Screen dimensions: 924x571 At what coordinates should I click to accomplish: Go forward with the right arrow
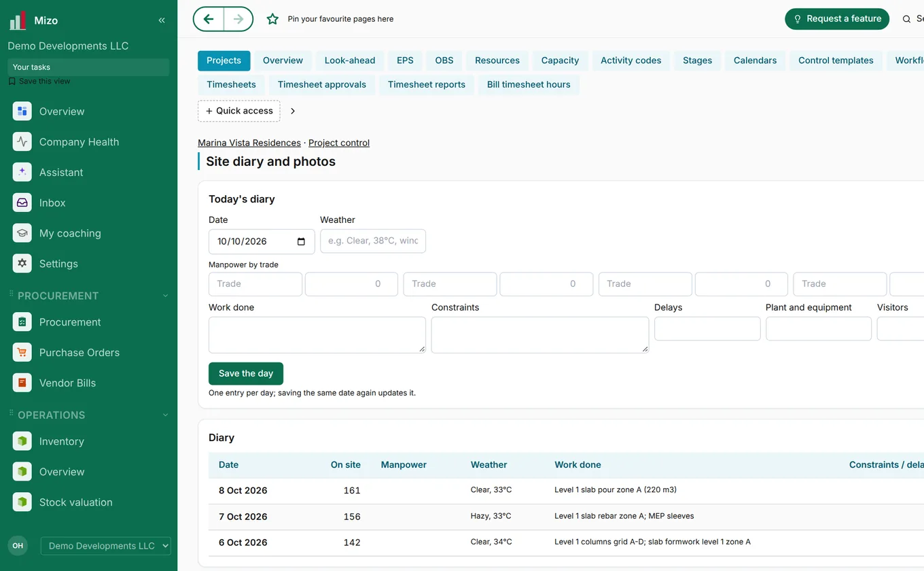coord(238,19)
